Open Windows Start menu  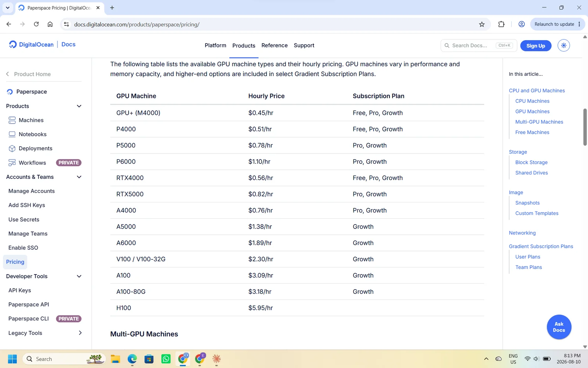(12, 359)
